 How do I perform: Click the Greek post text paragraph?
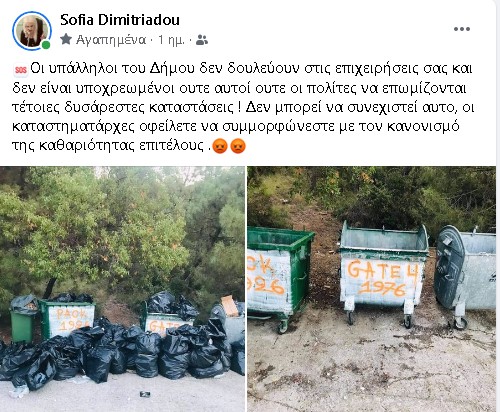pyautogui.click(x=243, y=107)
